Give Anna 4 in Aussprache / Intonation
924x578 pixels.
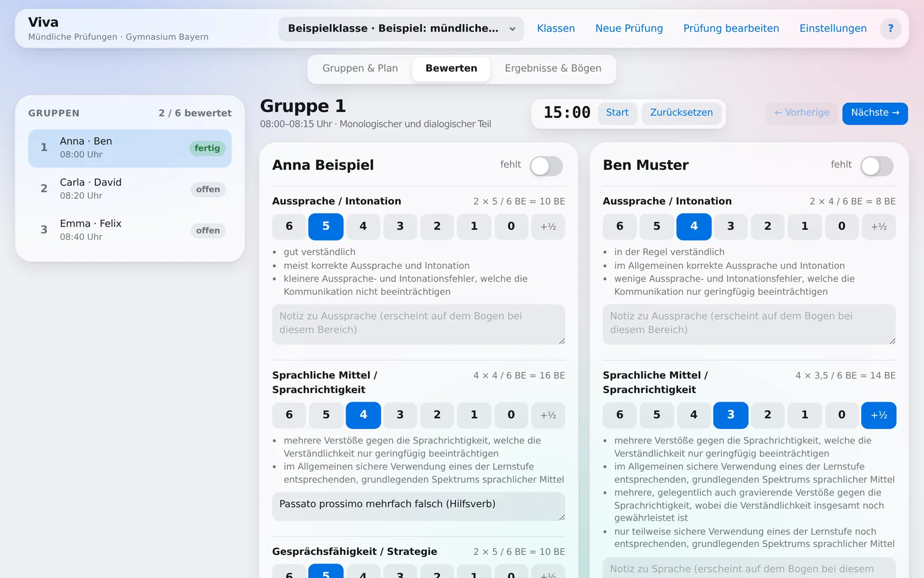pyautogui.click(x=363, y=227)
